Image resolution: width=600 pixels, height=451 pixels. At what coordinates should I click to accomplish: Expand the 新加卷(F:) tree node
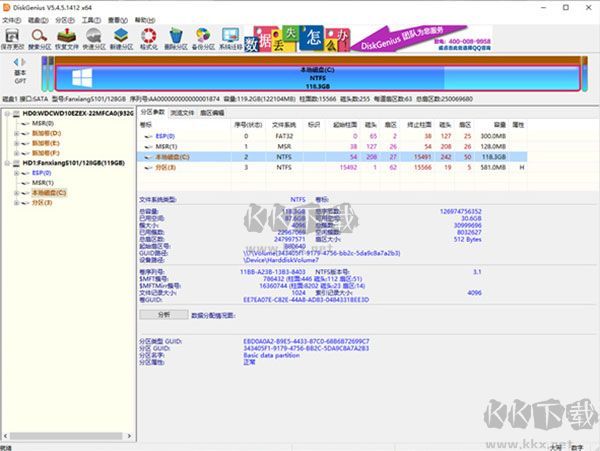(x=16, y=153)
